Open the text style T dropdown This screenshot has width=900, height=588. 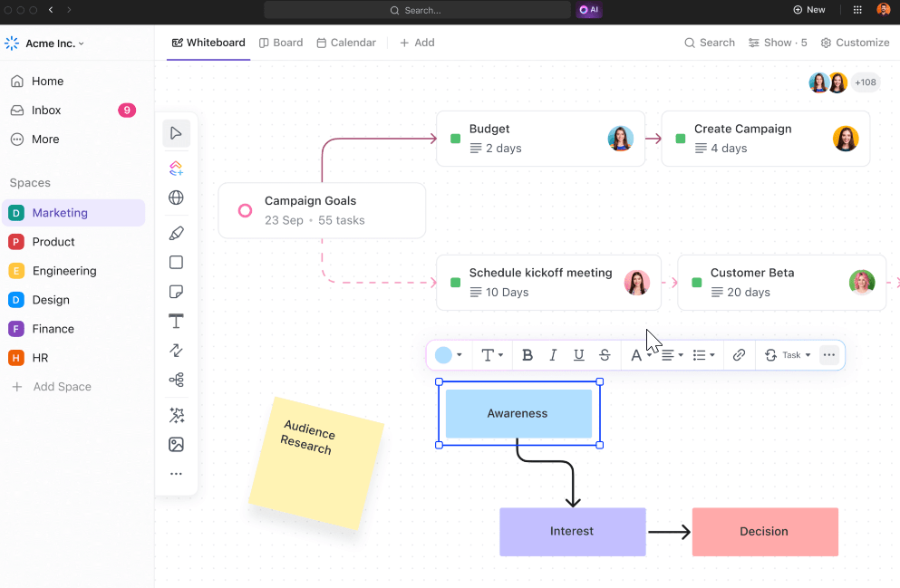click(492, 355)
